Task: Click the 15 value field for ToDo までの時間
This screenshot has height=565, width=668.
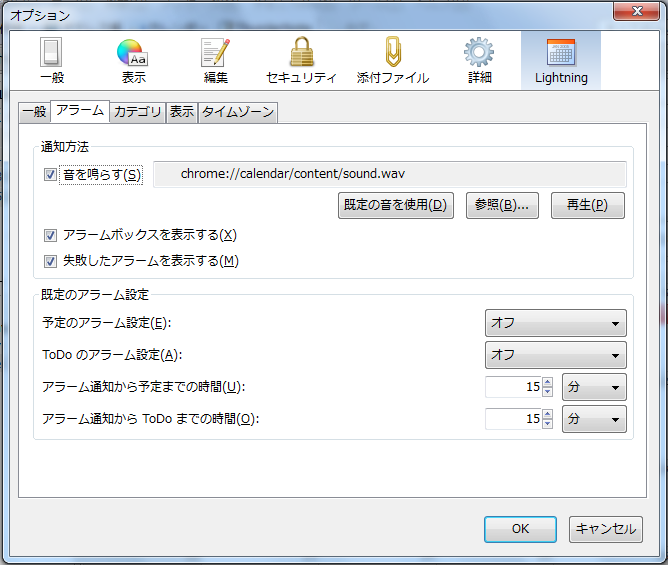Action: click(514, 419)
